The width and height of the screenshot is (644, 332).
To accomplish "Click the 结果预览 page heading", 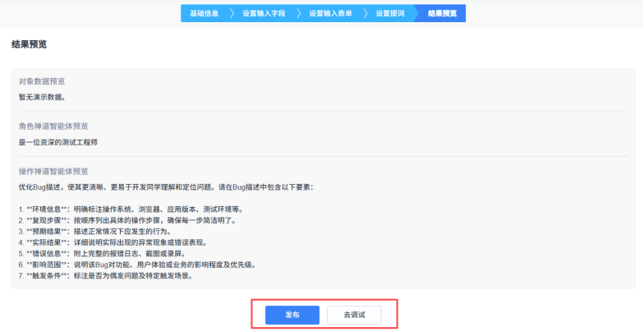I will [29, 44].
